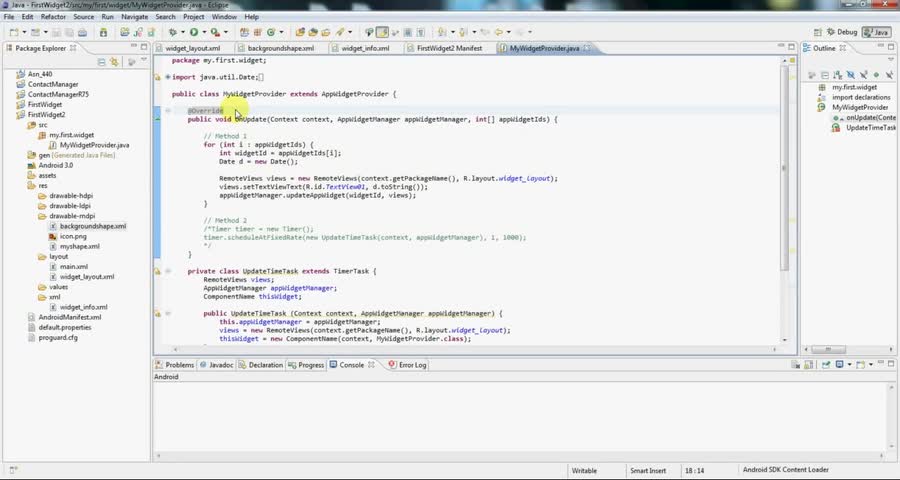Select the Java perspective button

(877, 32)
